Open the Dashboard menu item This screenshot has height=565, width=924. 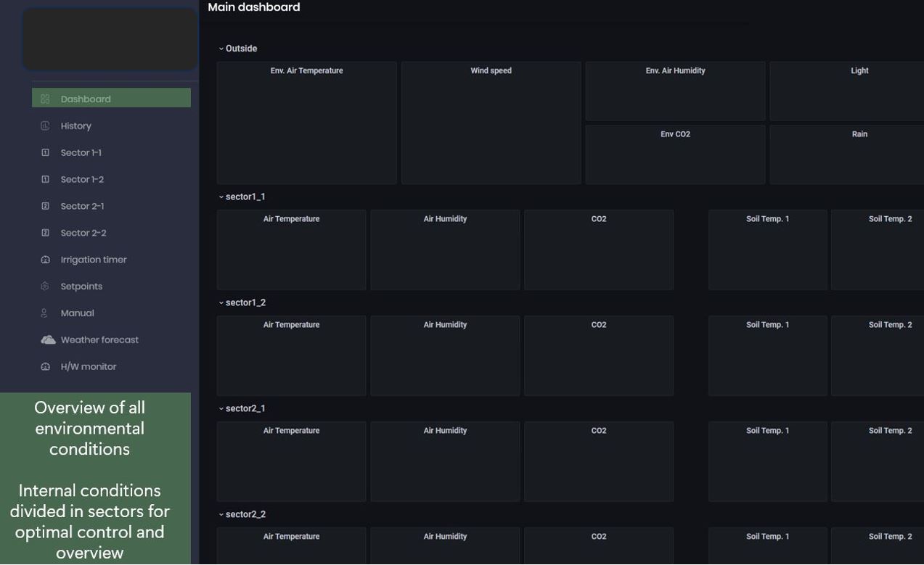point(111,98)
